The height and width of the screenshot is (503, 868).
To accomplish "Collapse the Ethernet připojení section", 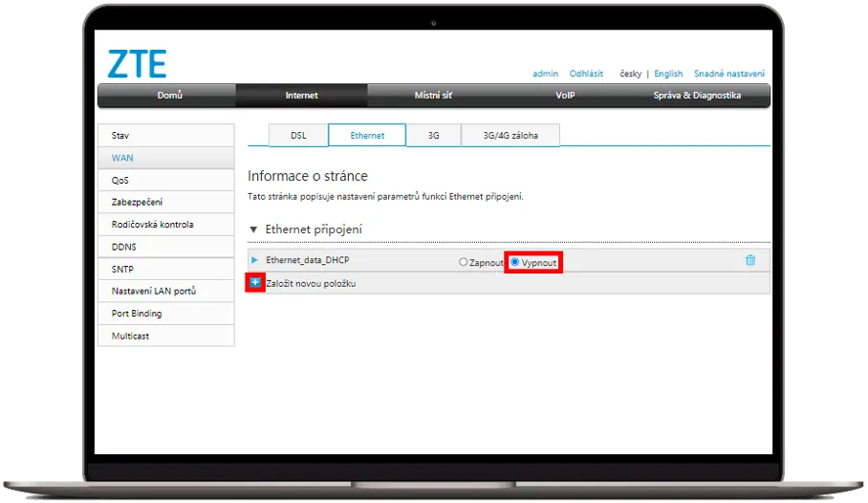I will [253, 230].
